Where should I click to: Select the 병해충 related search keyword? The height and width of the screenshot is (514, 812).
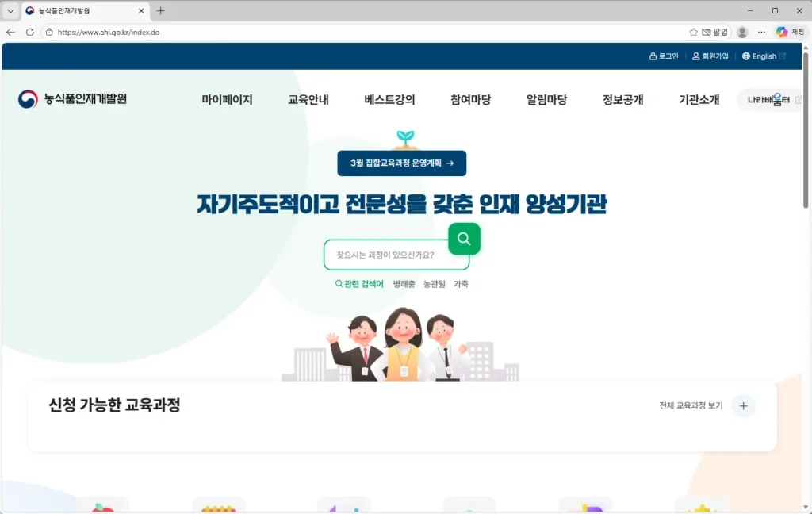(403, 283)
